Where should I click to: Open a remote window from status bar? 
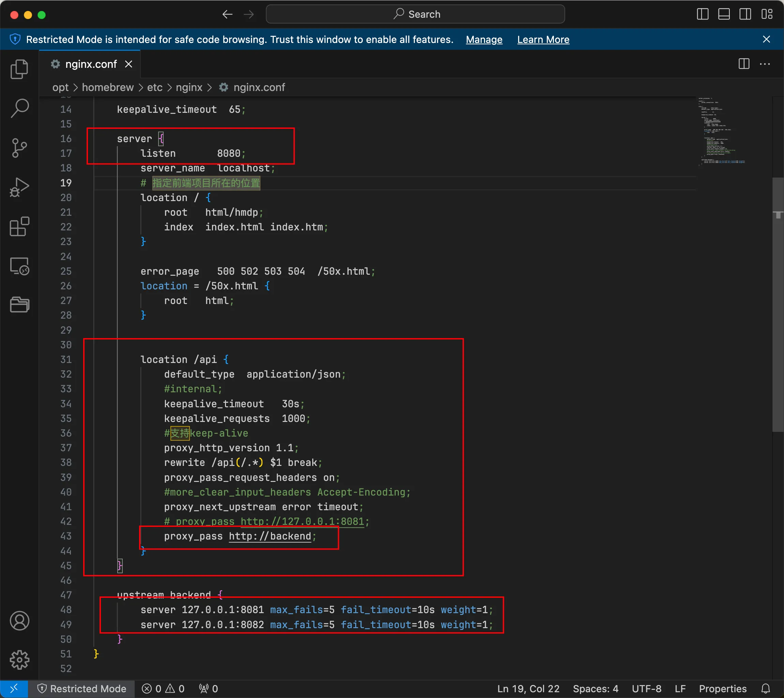pos(14,689)
